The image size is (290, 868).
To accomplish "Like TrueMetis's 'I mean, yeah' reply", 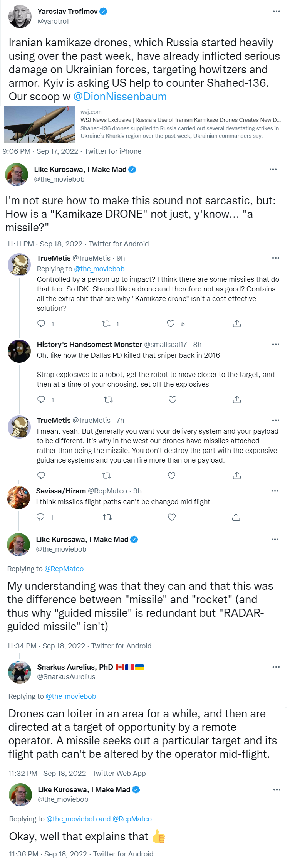I will click(x=172, y=476).
